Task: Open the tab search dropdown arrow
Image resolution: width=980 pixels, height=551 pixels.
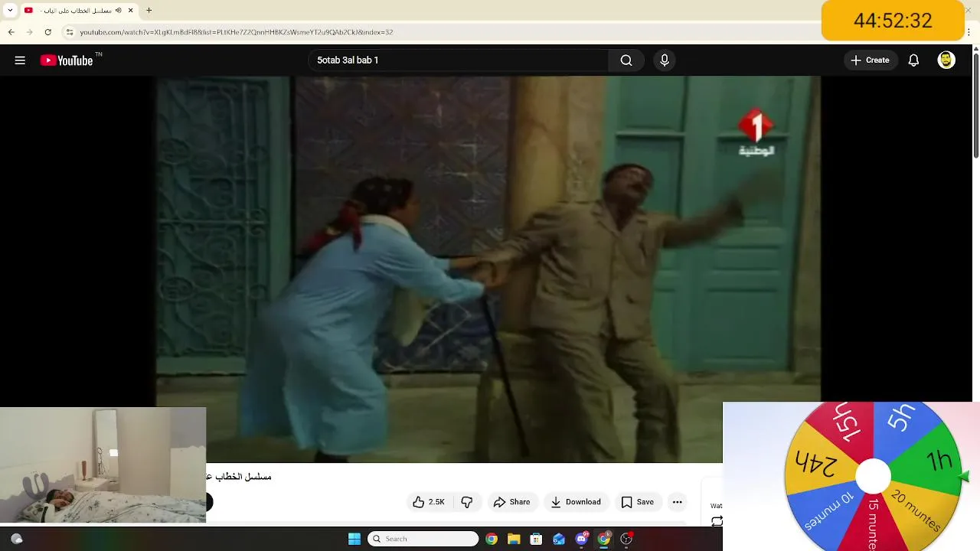Action: point(10,11)
